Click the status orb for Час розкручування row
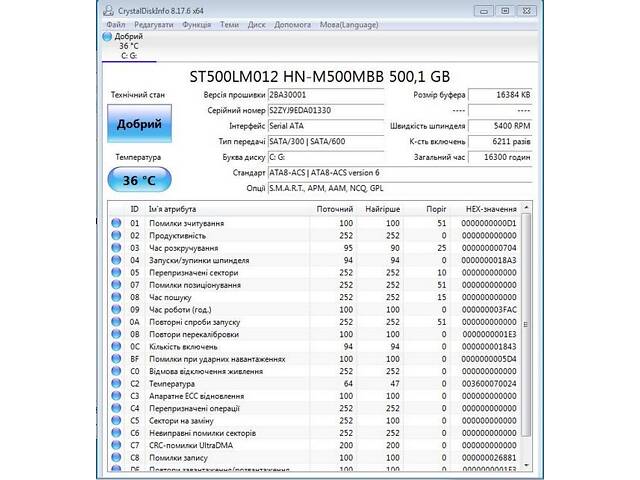 point(116,247)
